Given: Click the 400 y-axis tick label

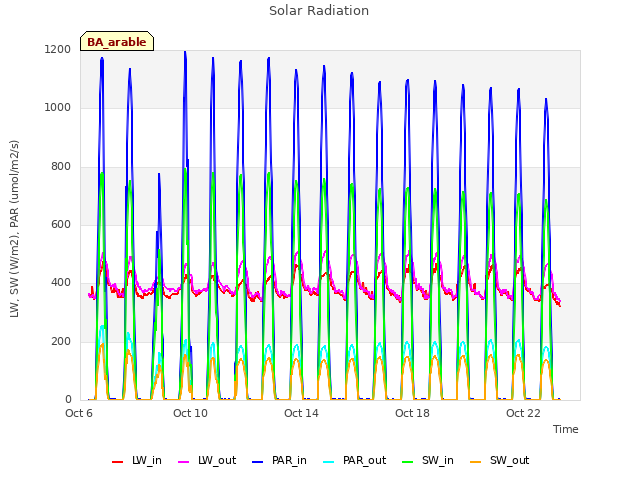Looking at the screenshot, I should [61, 283].
